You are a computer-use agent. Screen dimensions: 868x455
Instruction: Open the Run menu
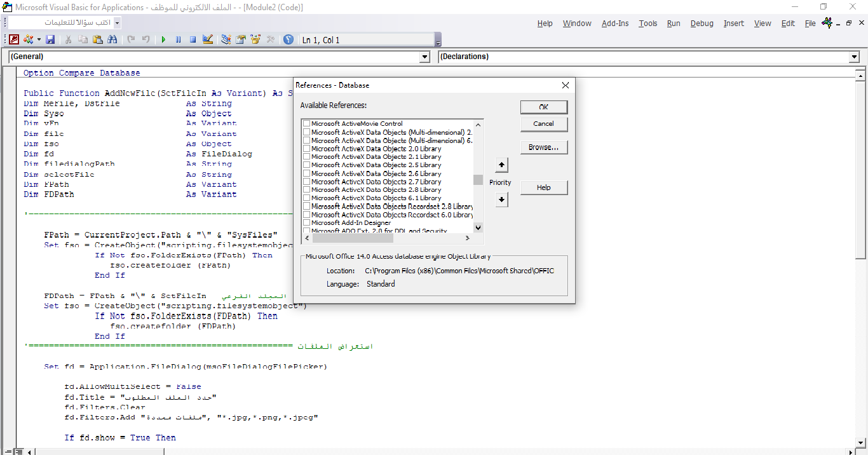point(674,24)
